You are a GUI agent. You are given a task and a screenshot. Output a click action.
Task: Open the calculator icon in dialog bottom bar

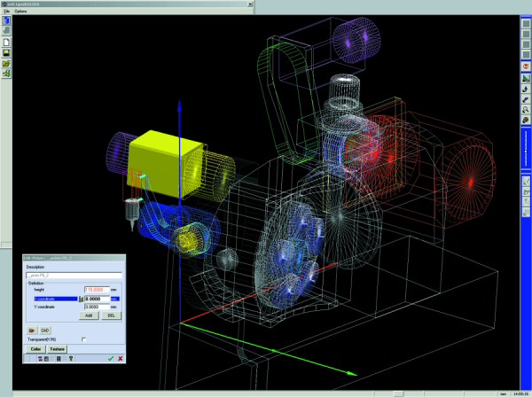(46, 359)
